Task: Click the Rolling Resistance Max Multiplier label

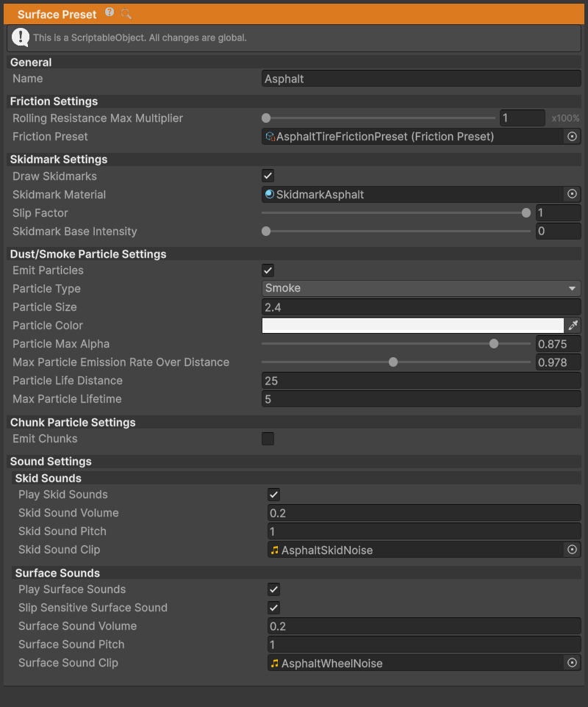Action: (98, 118)
